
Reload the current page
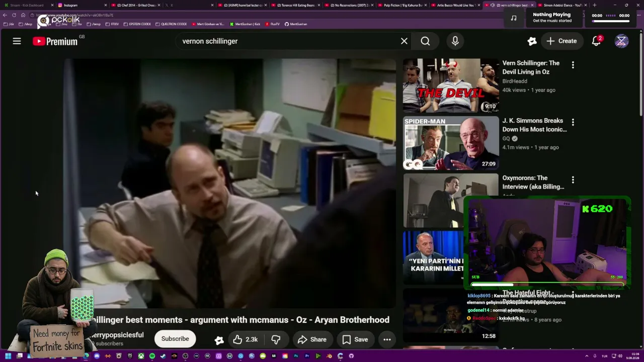14,15
